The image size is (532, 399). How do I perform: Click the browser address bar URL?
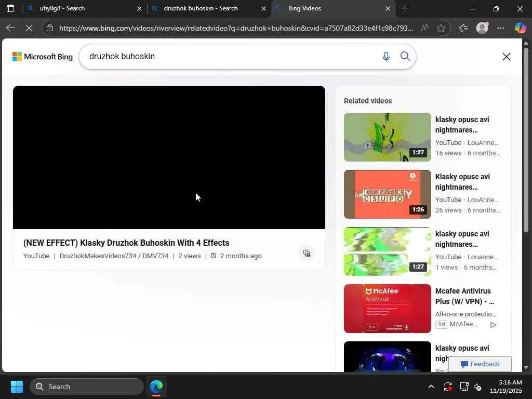(x=236, y=28)
